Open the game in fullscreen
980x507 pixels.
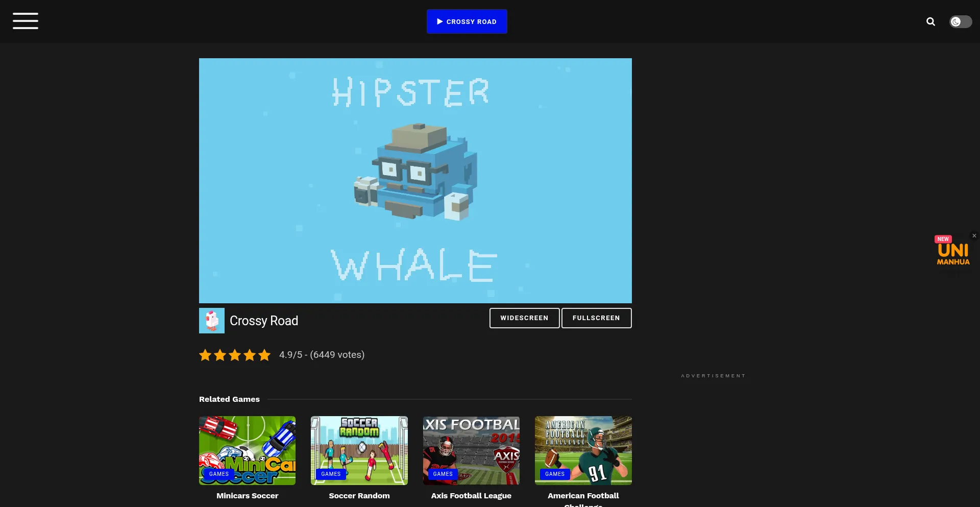click(x=596, y=318)
